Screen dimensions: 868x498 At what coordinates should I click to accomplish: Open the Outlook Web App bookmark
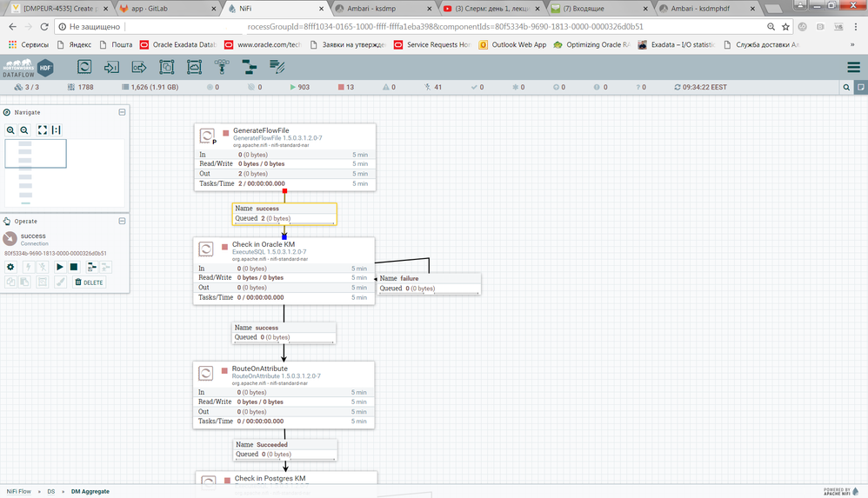click(512, 45)
